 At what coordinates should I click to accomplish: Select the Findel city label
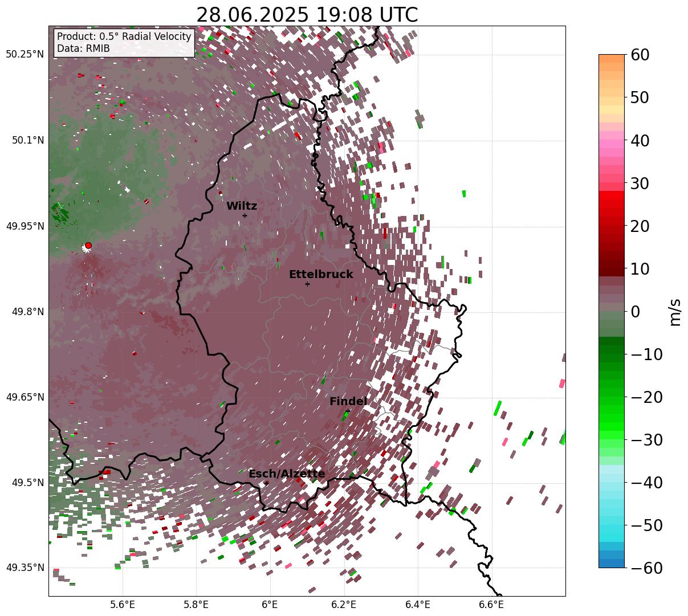point(348,402)
